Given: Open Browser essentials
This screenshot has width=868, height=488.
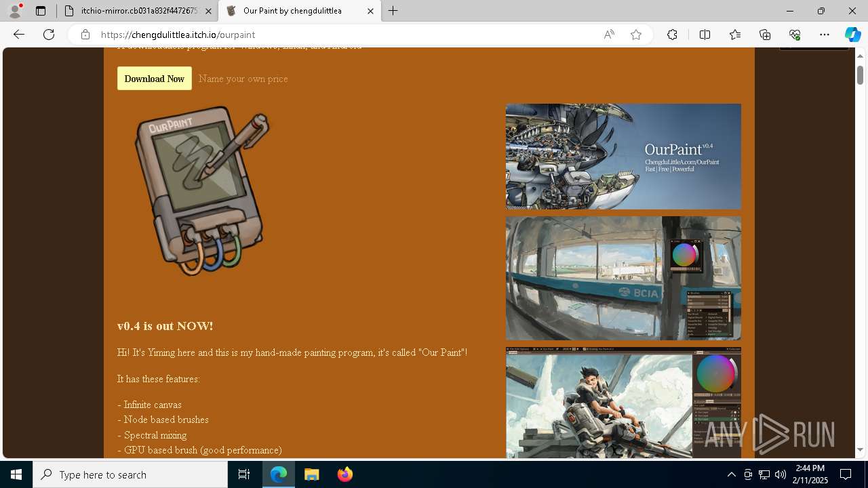Looking at the screenshot, I should coord(795,35).
